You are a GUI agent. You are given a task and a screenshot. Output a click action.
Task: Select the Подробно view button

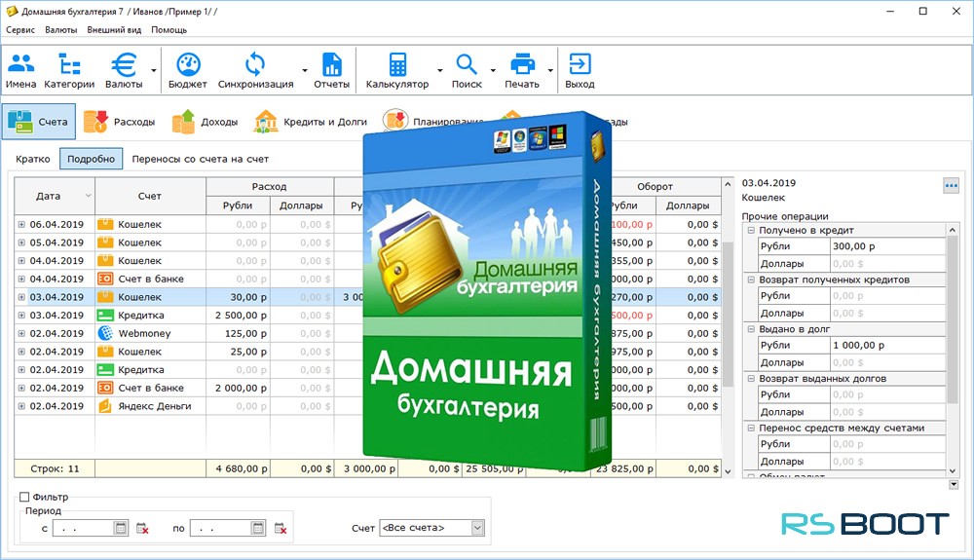pyautogui.click(x=92, y=159)
